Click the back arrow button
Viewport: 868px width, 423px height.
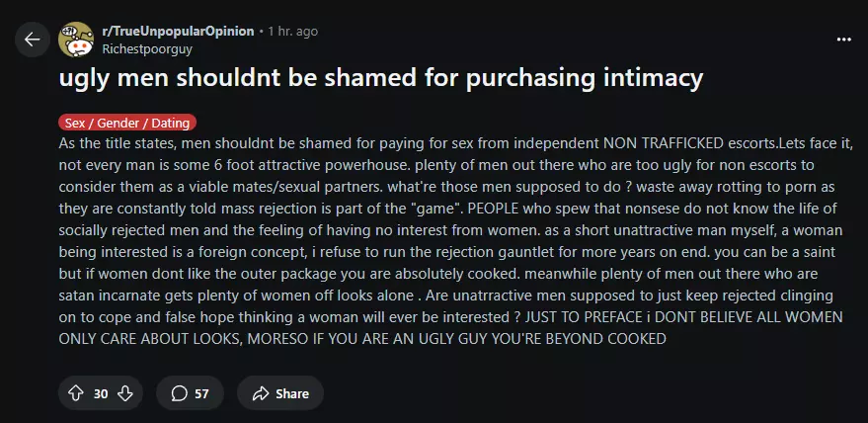click(x=32, y=40)
